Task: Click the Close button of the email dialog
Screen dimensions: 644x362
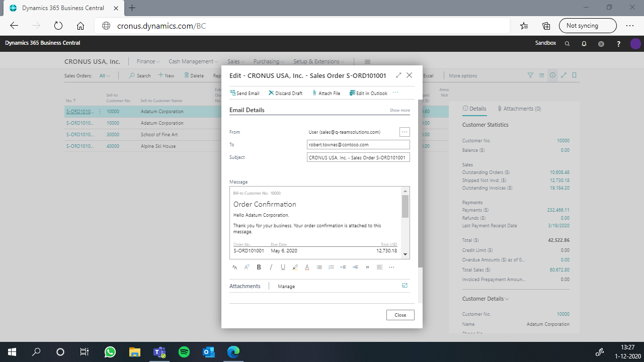Action: [x=400, y=315]
